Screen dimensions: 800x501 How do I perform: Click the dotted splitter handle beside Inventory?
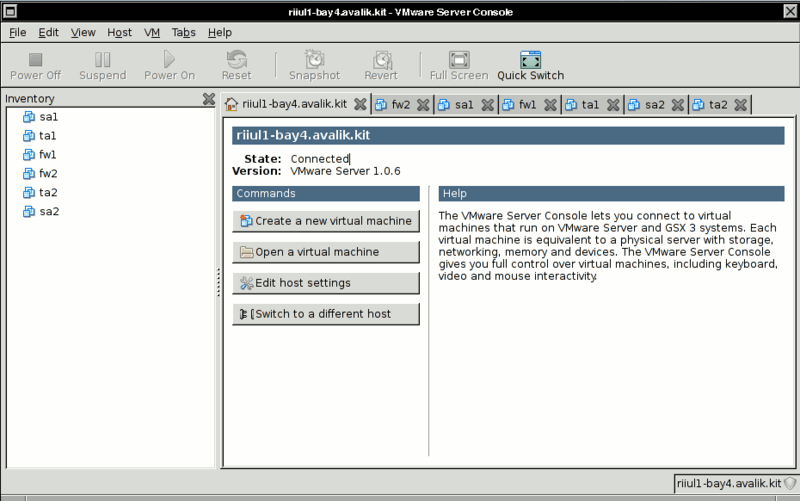219,283
